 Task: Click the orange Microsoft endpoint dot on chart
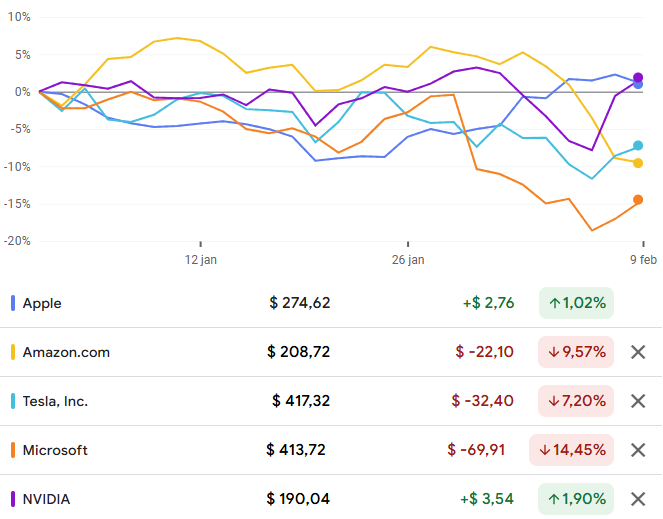point(638,200)
